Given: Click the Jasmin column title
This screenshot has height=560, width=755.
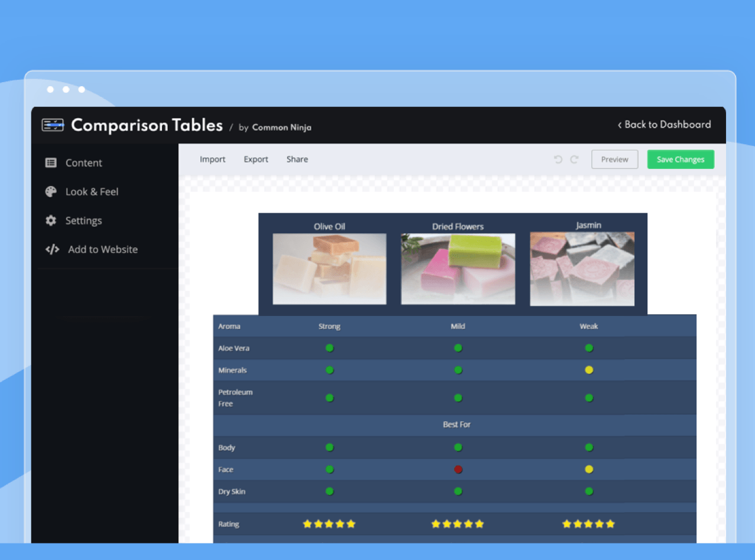Looking at the screenshot, I should click(x=588, y=225).
